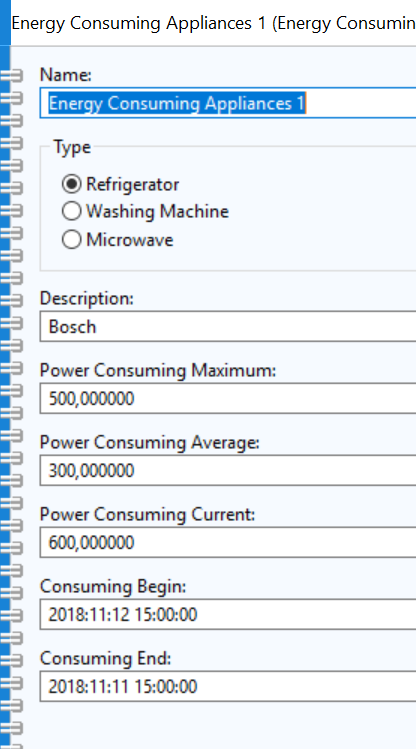This screenshot has height=749, width=416.
Task: Click the "Description:" label
Action: pos(87,299)
